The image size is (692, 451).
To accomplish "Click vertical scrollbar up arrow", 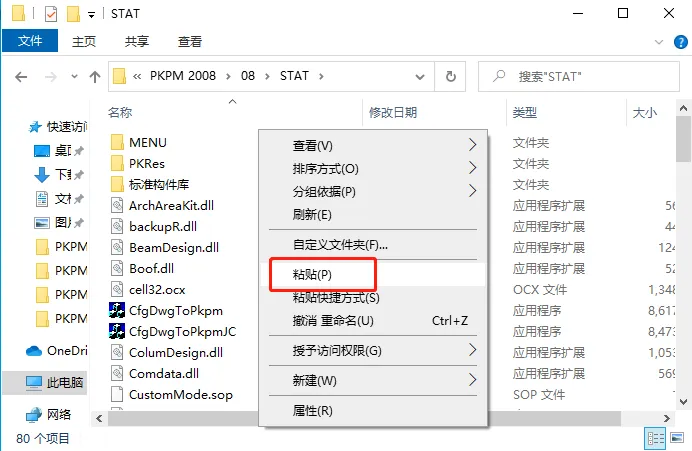I will pos(683,108).
